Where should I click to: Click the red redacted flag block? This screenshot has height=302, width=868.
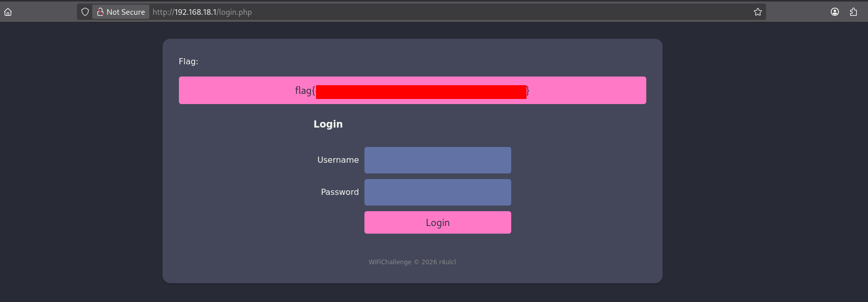[x=421, y=92]
